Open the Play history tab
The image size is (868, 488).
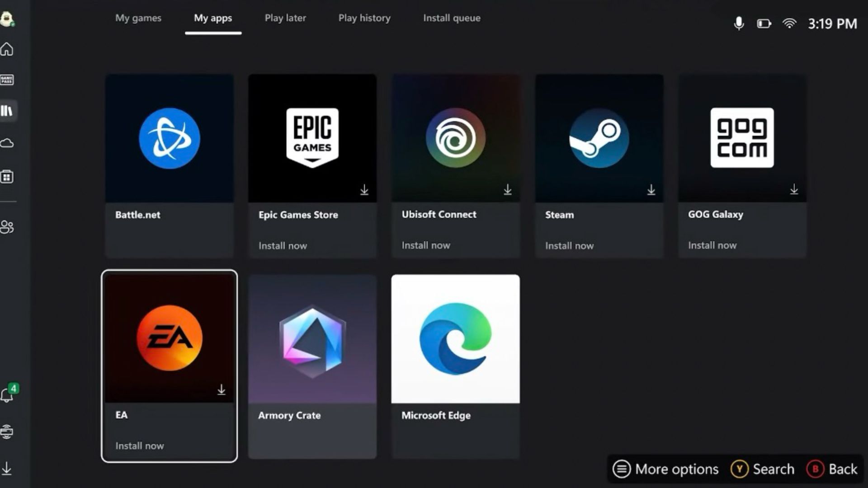[x=364, y=18]
